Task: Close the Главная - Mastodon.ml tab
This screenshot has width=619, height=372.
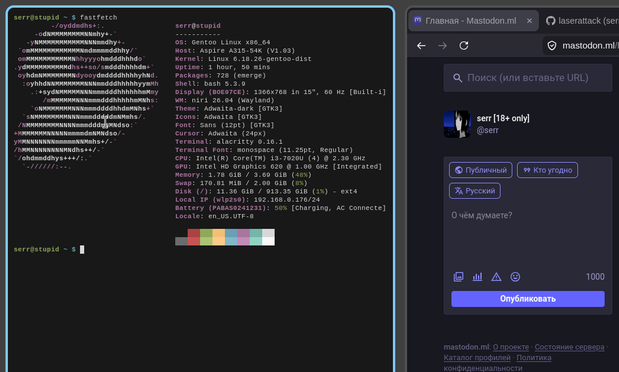Action: coord(529,21)
